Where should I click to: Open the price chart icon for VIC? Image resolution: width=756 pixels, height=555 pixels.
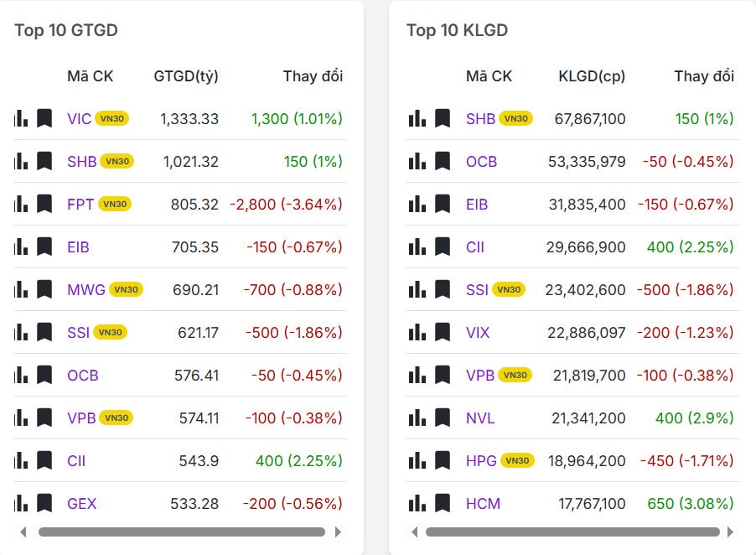pos(21,118)
